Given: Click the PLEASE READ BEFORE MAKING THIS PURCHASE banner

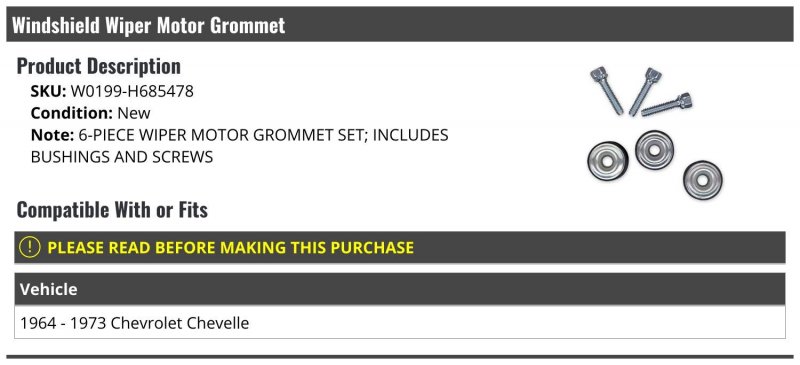Looking at the screenshot, I should (x=399, y=248).
